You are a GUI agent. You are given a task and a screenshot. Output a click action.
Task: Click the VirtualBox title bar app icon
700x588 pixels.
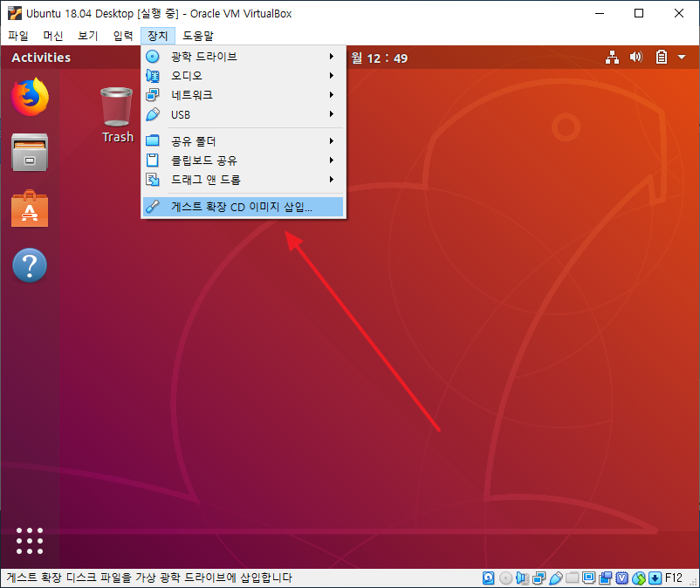coord(15,13)
